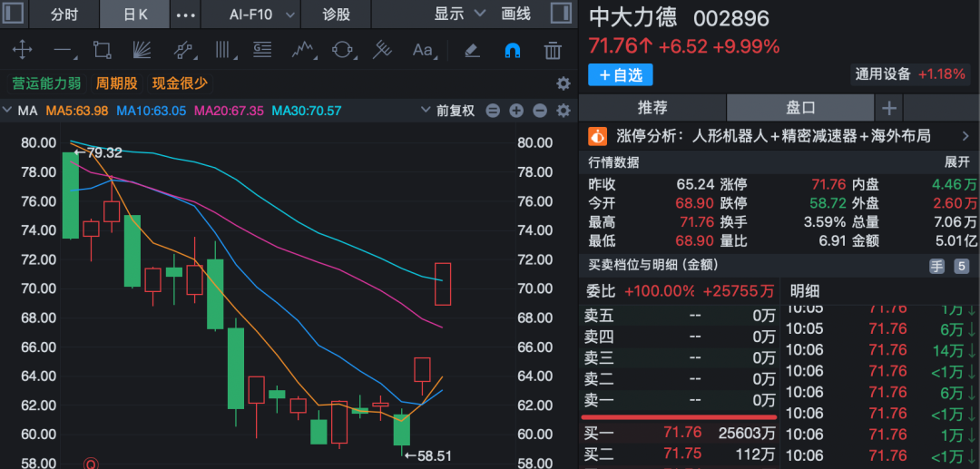Zoom in the chart with plus icon
This screenshot has height=469, width=980.
[516, 112]
